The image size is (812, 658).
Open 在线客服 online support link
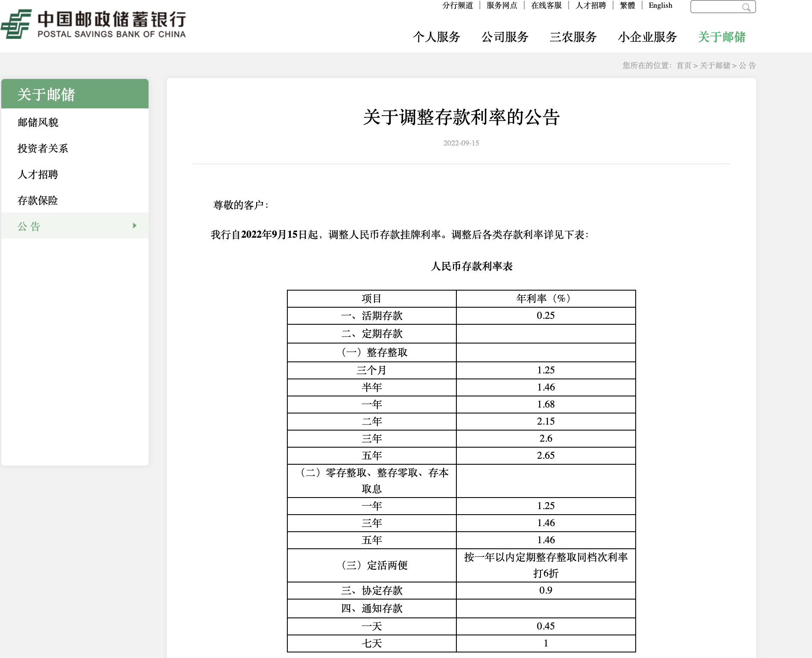pos(546,6)
